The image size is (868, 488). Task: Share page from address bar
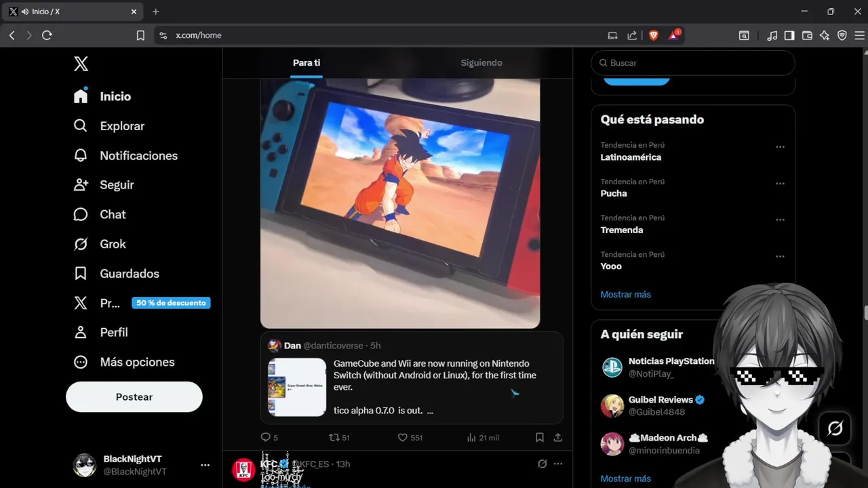[632, 35]
